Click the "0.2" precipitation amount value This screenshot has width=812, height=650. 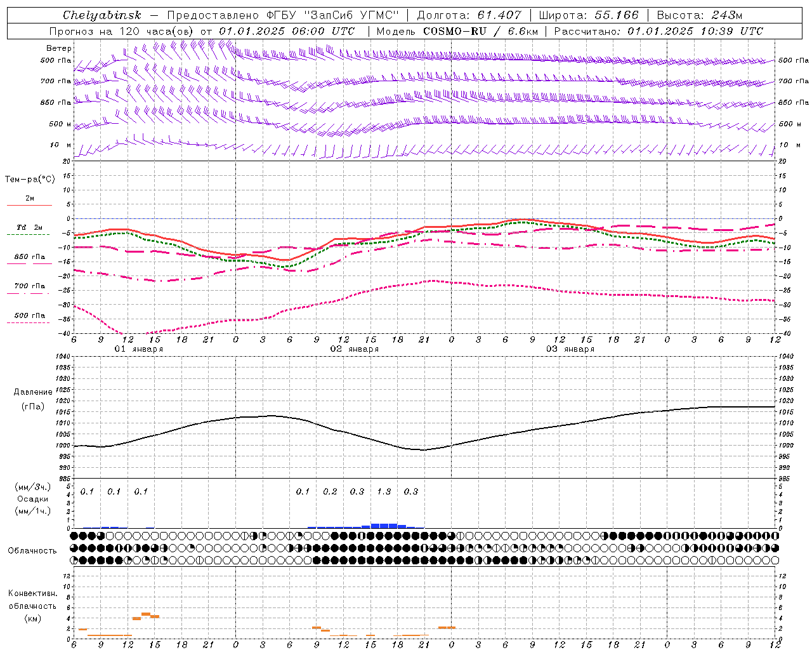[330, 491]
